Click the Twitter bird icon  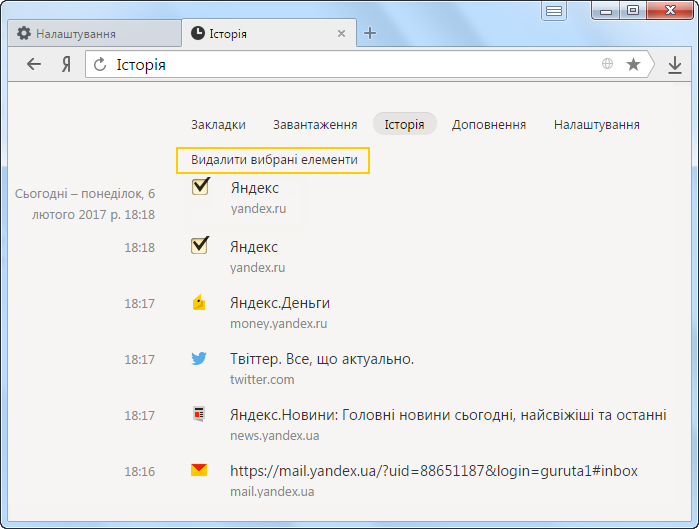199,358
